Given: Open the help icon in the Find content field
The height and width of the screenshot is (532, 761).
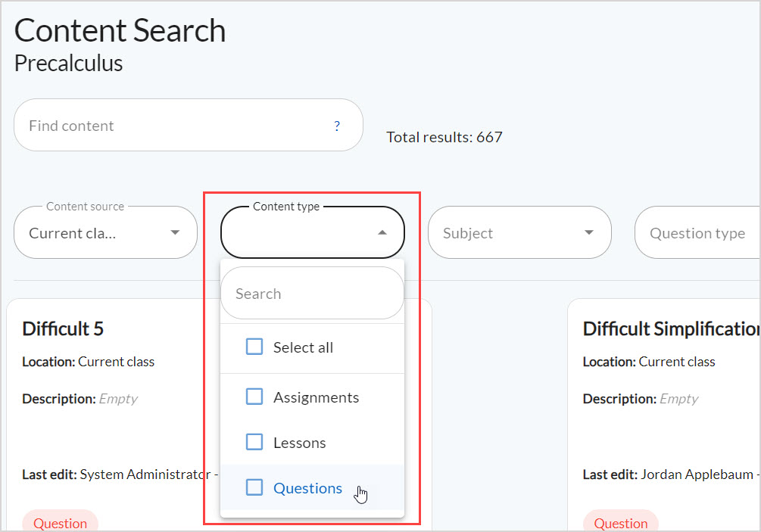Looking at the screenshot, I should (336, 126).
